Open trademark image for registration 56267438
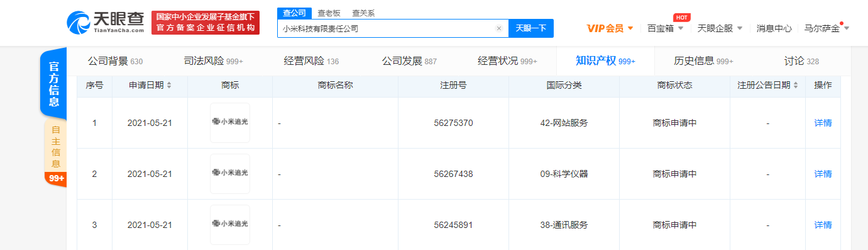 pyautogui.click(x=230, y=174)
